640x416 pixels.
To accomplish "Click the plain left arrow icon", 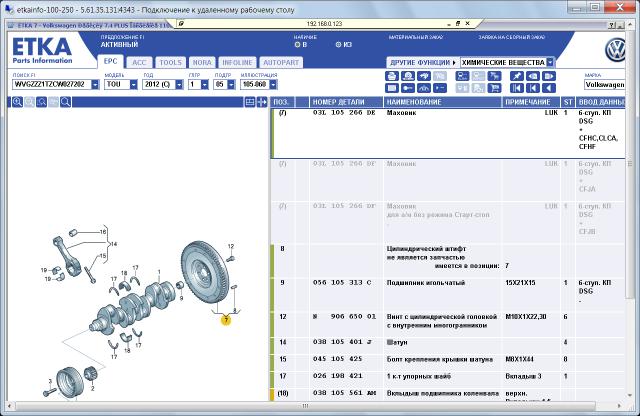I will pyautogui.click(x=549, y=88).
